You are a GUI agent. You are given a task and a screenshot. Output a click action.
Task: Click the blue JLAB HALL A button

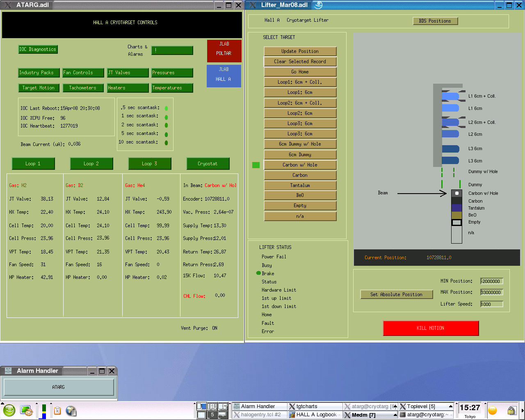[x=224, y=76]
